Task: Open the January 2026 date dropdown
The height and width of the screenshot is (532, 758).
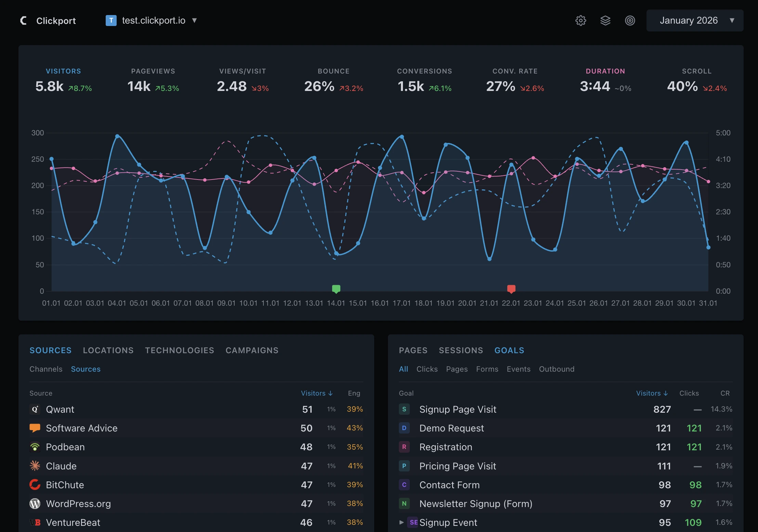Action: point(694,21)
